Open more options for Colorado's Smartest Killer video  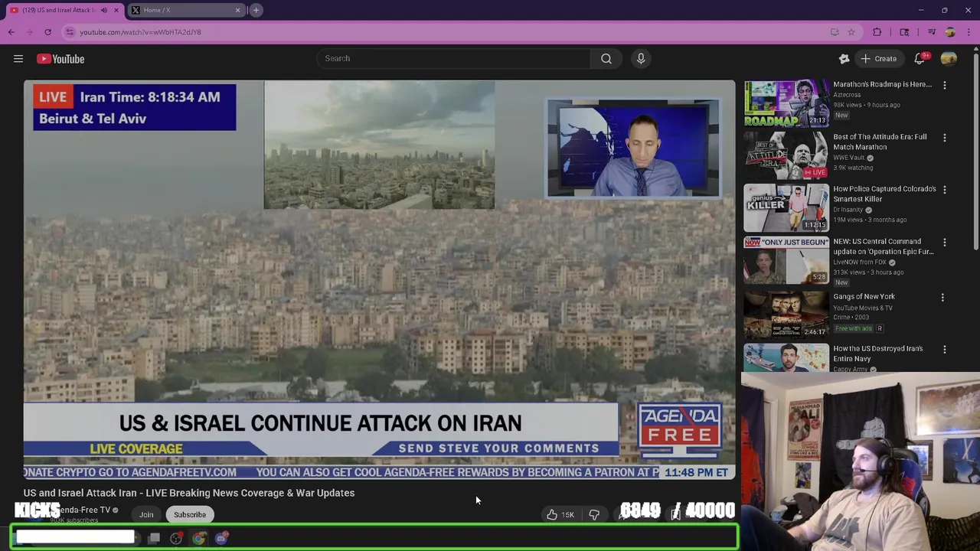944,190
